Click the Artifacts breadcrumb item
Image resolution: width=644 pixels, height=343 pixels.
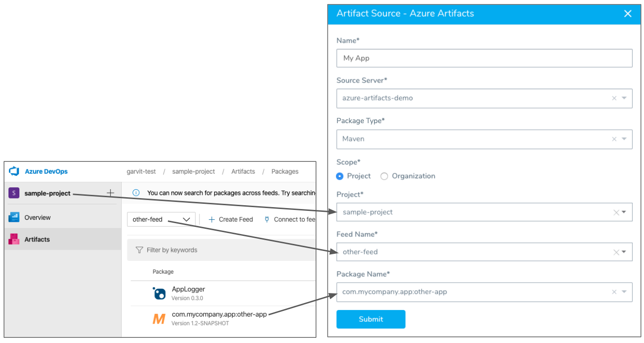(x=243, y=171)
